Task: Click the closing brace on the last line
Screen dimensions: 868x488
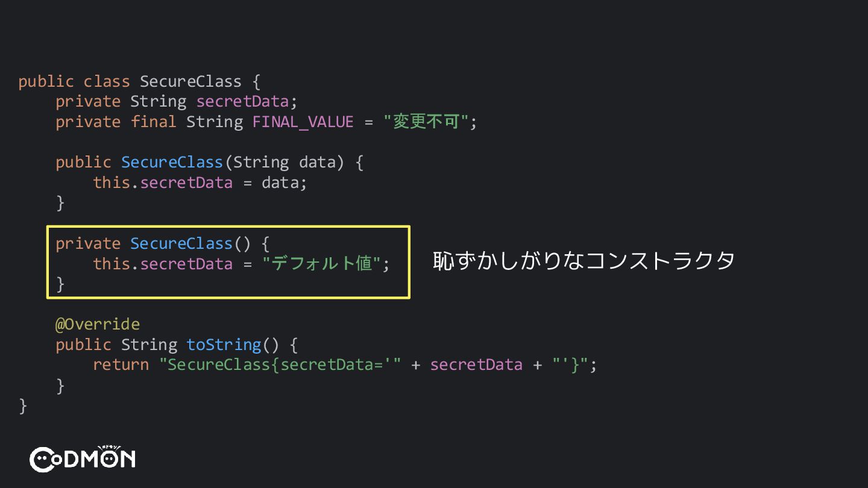Action: tap(23, 405)
